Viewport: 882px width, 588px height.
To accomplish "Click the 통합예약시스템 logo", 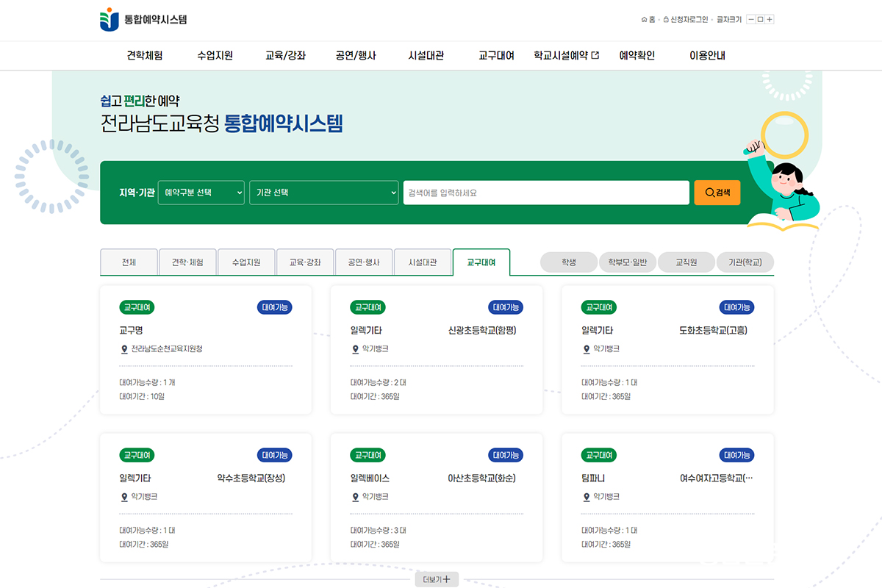I will click(x=143, y=19).
